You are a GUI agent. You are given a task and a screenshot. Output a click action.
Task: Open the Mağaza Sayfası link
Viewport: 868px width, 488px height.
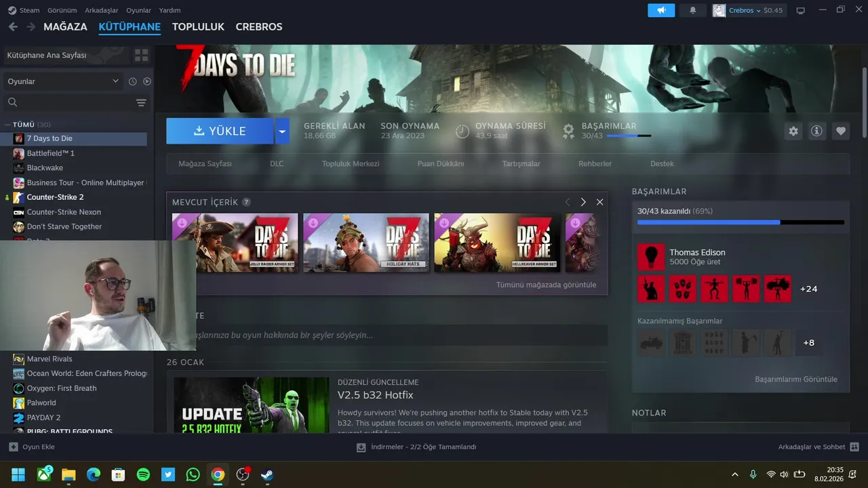click(x=205, y=164)
